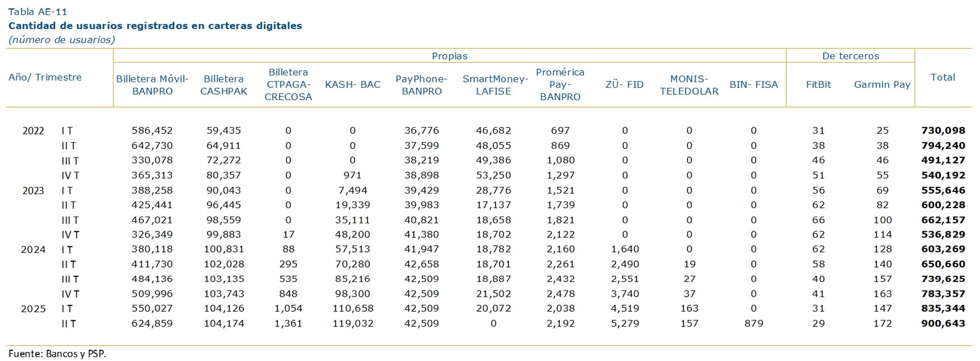Select the total value "662,157"

pos(943,220)
